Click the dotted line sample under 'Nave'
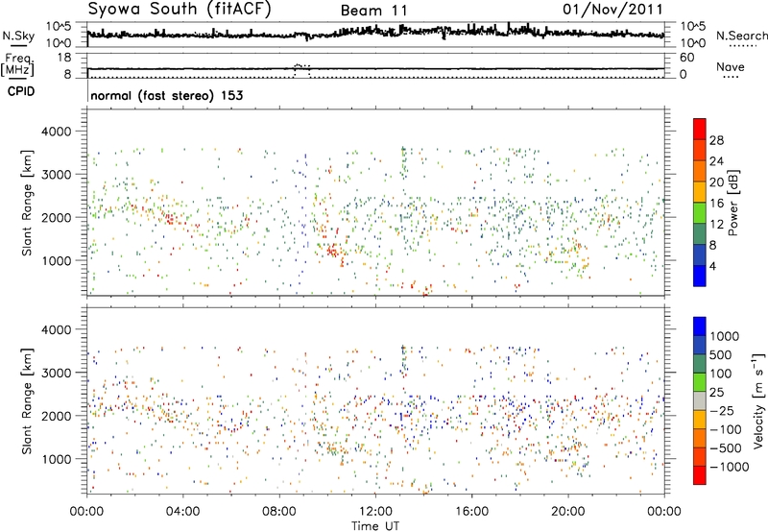The image size is (768, 532). [x=732, y=77]
